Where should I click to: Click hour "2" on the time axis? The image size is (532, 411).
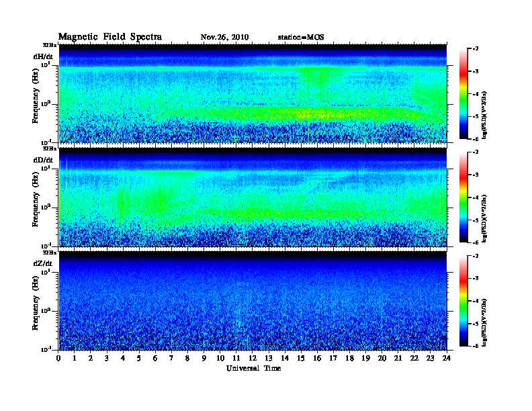coord(91,358)
